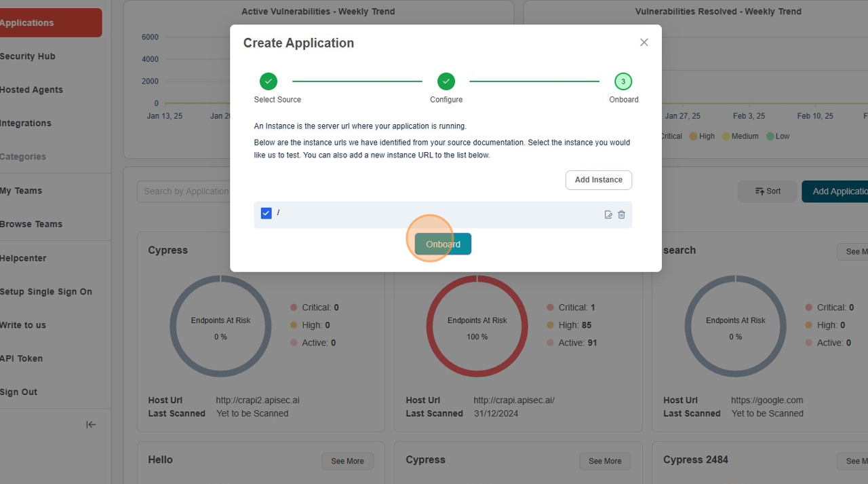The width and height of the screenshot is (868, 484).
Task: Close the Create Application dialog
Action: pos(644,42)
